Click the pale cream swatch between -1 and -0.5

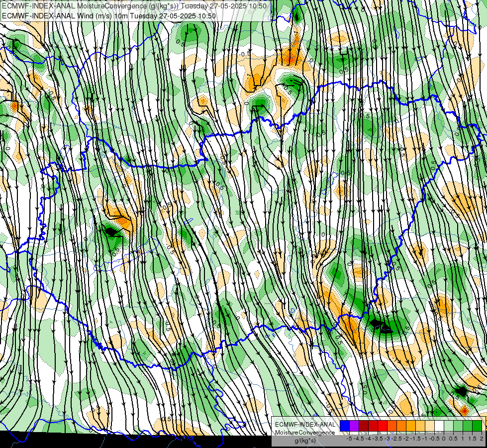pos(430,426)
